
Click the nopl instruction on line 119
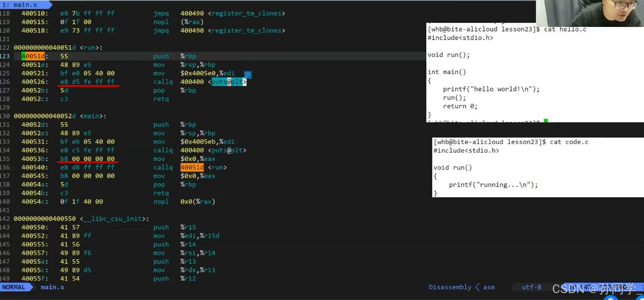coord(161,22)
